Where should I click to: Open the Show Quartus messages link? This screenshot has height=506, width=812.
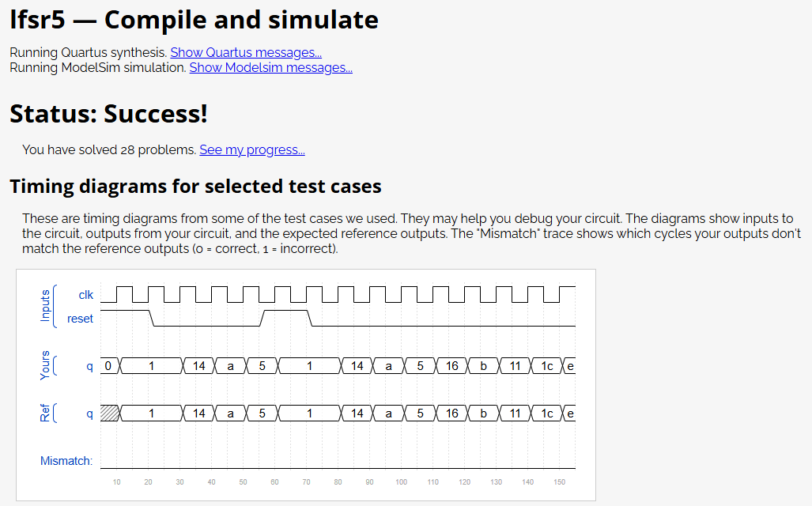tap(246, 53)
